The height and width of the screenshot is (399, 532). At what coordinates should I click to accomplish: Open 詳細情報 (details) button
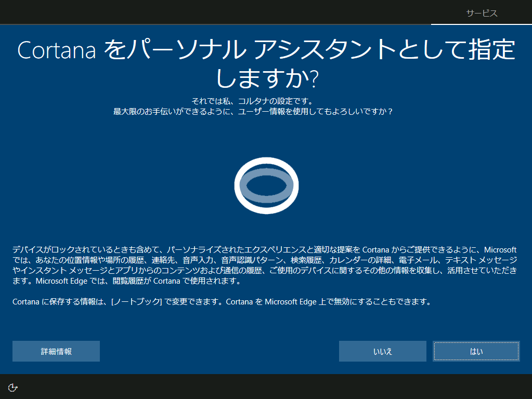coord(56,351)
